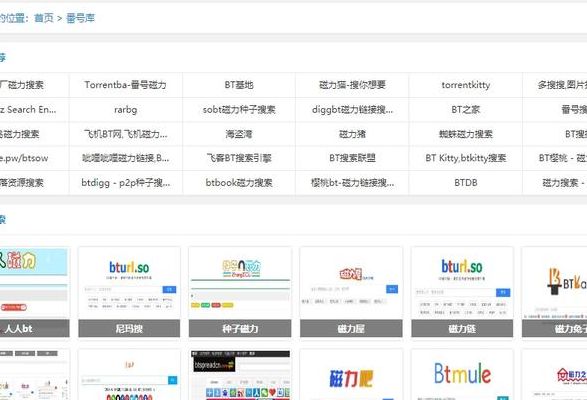Screen dimensions: 587x400
Task: Click the 磁力爬 logo thumbnail
Action: (351, 375)
